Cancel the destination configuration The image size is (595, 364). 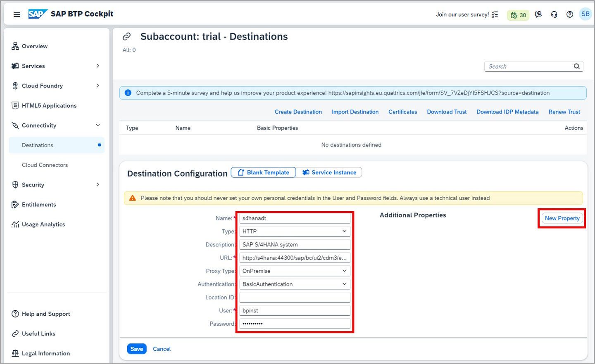point(162,349)
